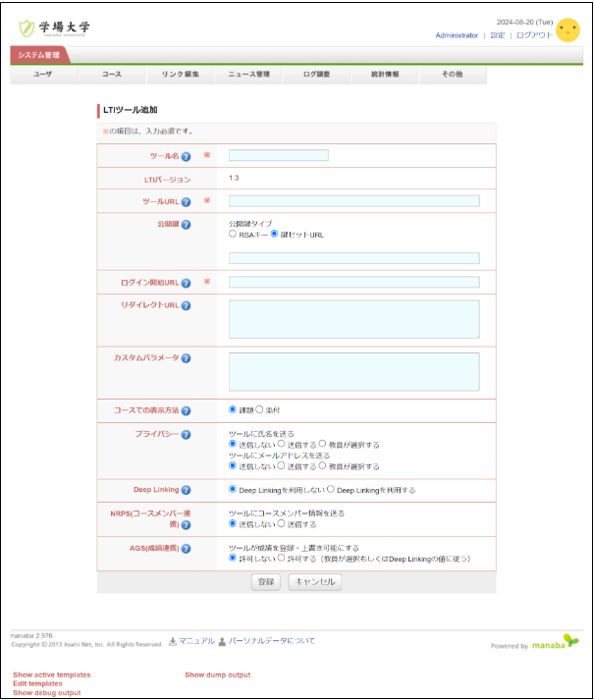Click the help icon next to コースでの表示方法
The width and height of the screenshot is (594, 700).
coord(187,411)
